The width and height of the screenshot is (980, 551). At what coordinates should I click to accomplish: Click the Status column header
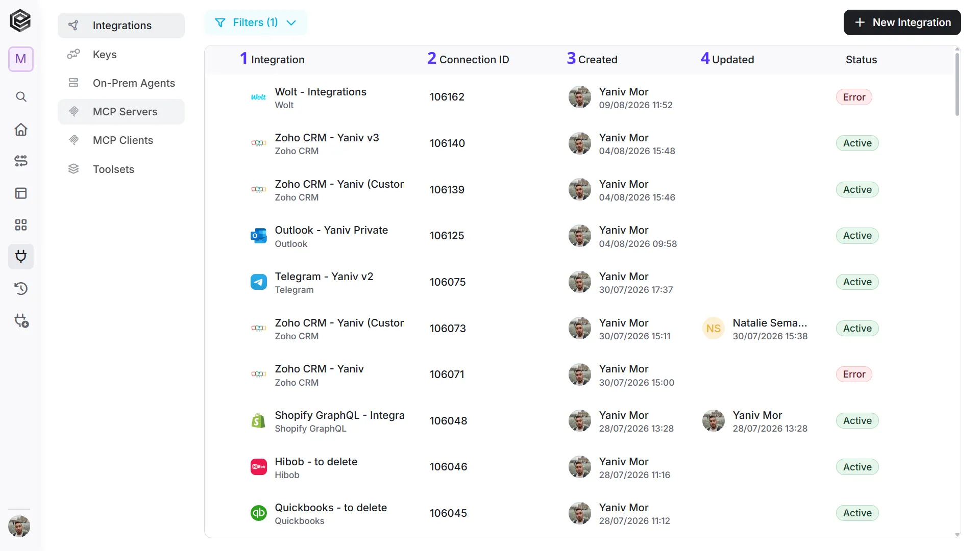861,60
